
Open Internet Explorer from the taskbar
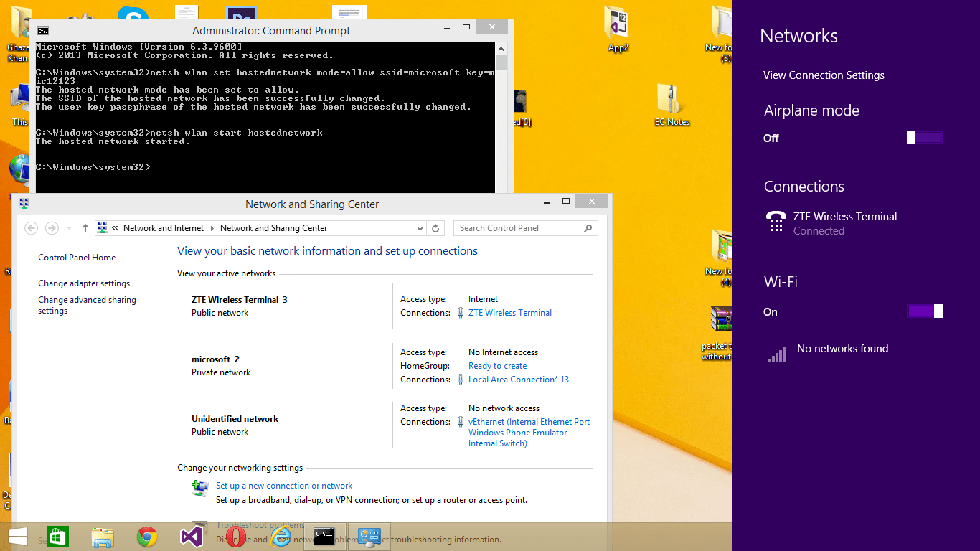pyautogui.click(x=281, y=537)
